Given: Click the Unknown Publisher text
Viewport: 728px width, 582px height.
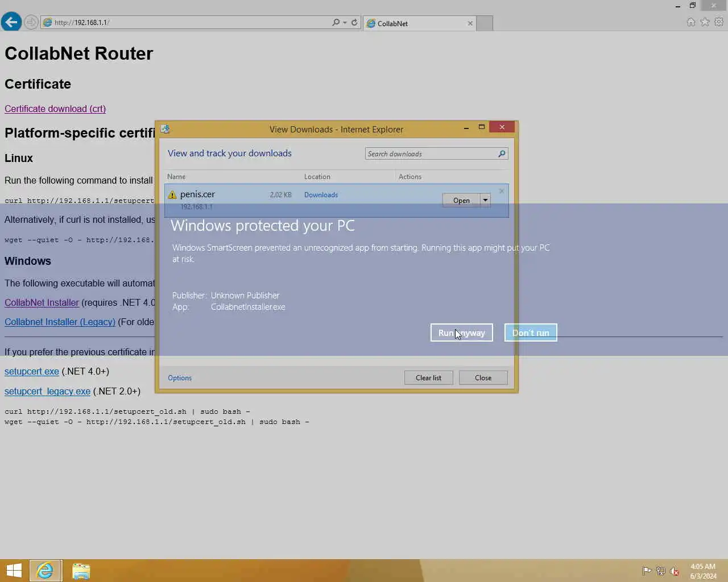Looking at the screenshot, I should (x=245, y=296).
